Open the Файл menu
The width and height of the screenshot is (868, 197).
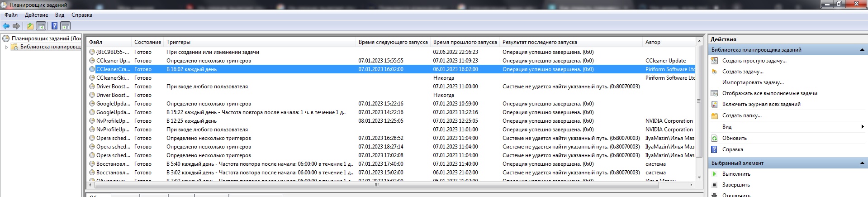point(11,15)
